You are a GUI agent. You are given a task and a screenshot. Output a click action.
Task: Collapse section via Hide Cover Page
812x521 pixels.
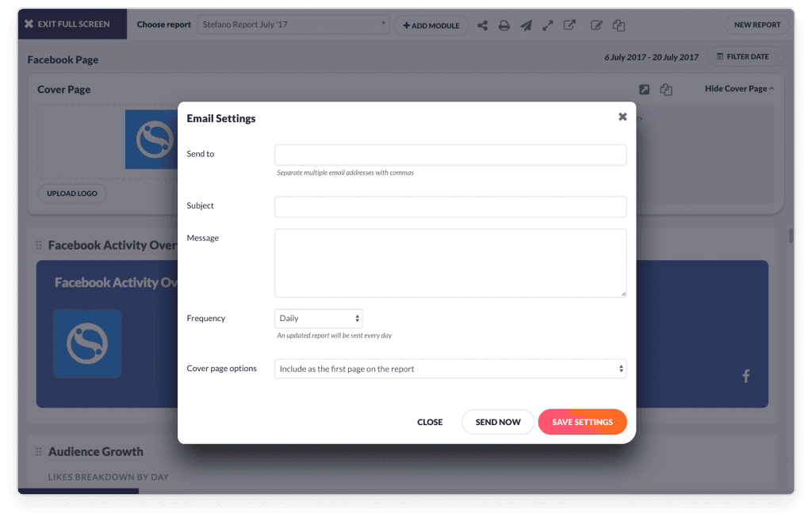coord(740,89)
